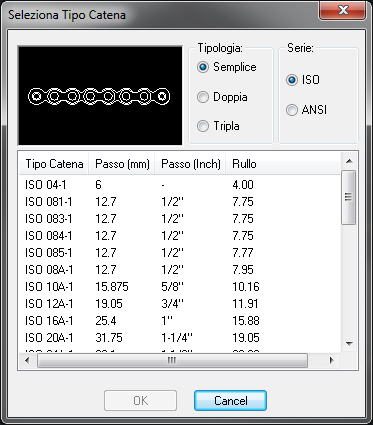The image size is (373, 425).
Task: Click the list scroll up arrow
Action: [349, 161]
